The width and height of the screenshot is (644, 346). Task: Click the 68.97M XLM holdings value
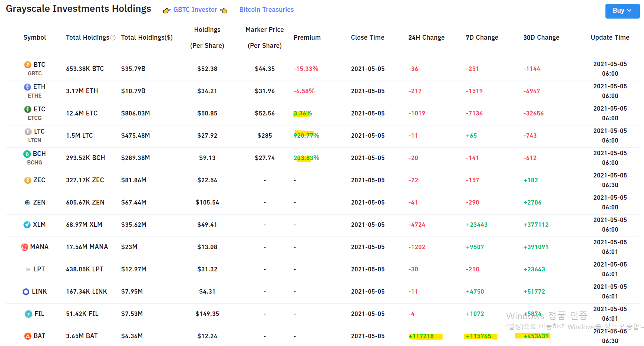pyautogui.click(x=84, y=225)
